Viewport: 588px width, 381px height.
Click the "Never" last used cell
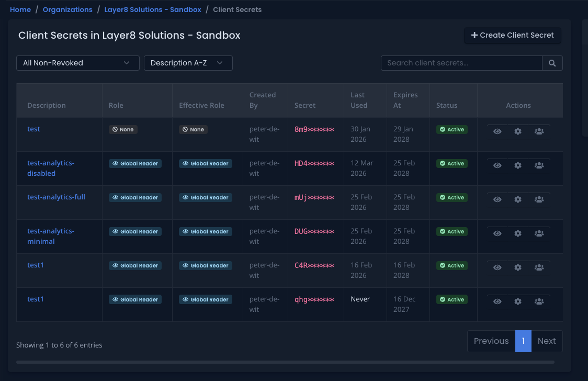pyautogui.click(x=360, y=299)
